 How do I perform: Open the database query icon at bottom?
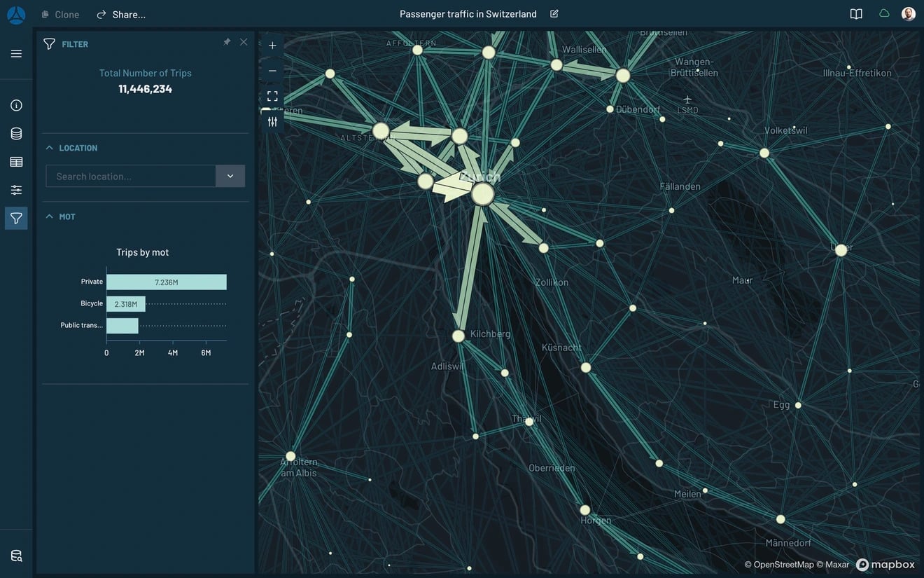tap(16, 556)
